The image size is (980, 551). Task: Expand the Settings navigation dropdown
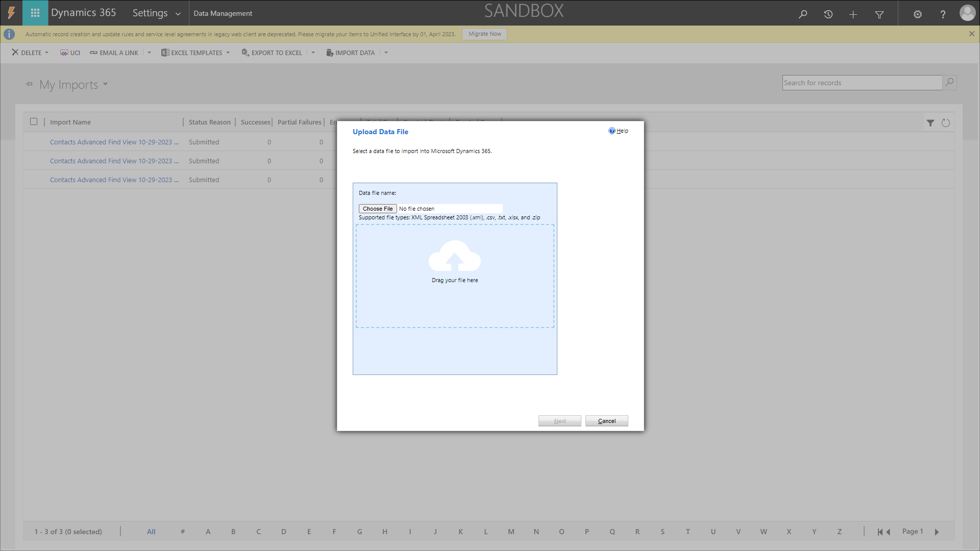pyautogui.click(x=178, y=14)
